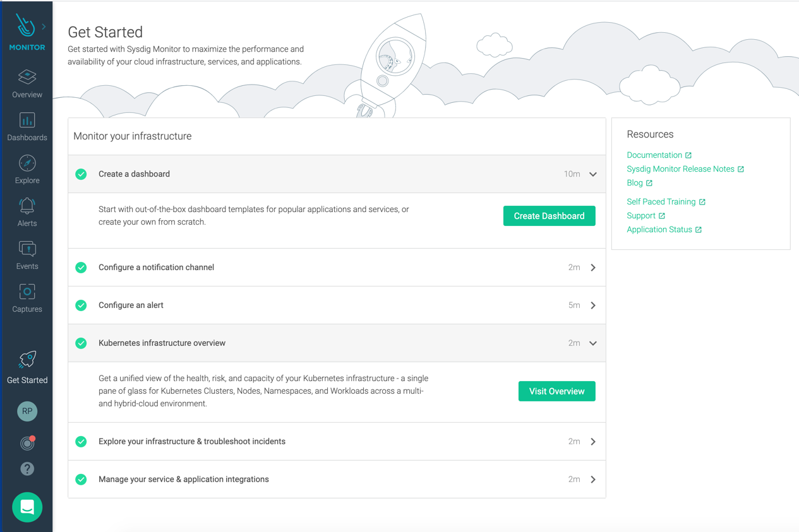Expand Configure a notification channel chevron
The image size is (799, 532).
[593, 268]
